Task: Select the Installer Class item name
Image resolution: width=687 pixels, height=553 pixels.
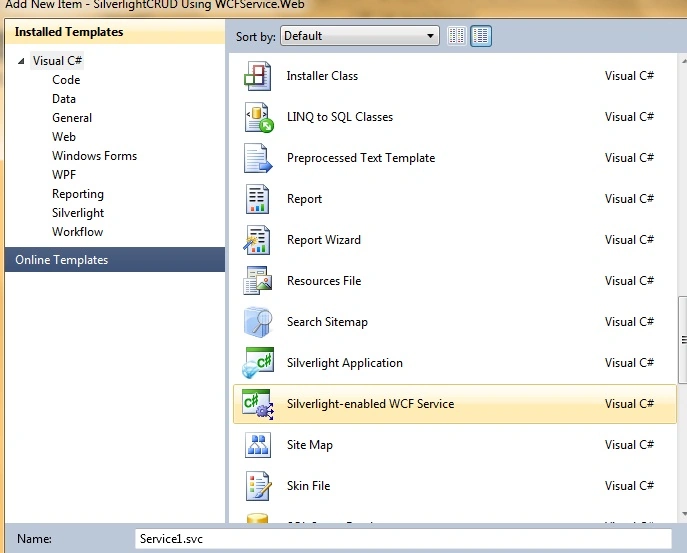Action: [322, 76]
